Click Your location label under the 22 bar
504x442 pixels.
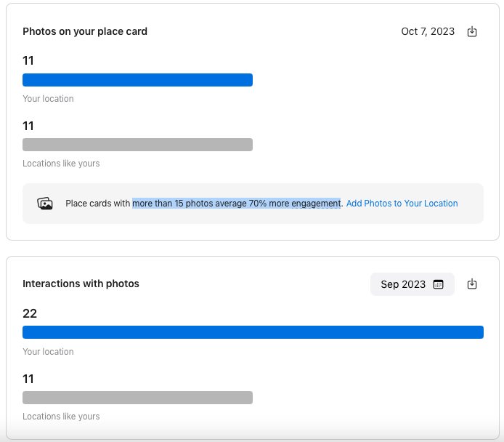pyautogui.click(x=48, y=352)
